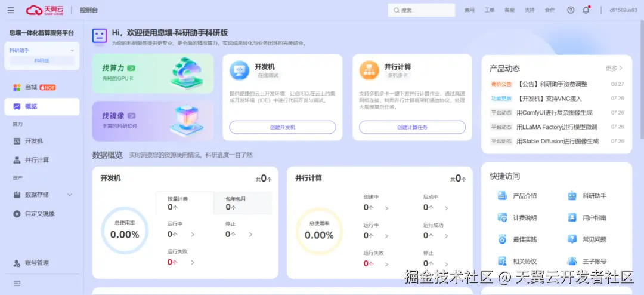Click the 创建开发机 button
The height and width of the screenshot is (295, 644).
(283, 128)
